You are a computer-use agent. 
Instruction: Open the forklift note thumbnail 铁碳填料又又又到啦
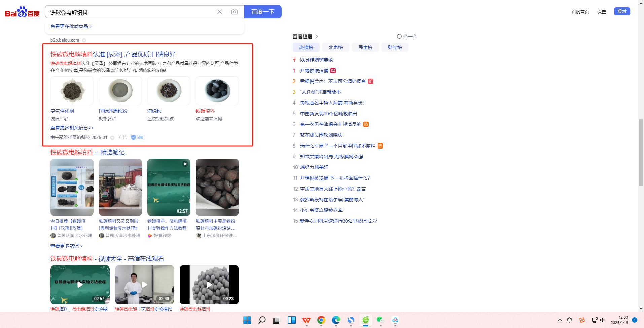pos(120,187)
